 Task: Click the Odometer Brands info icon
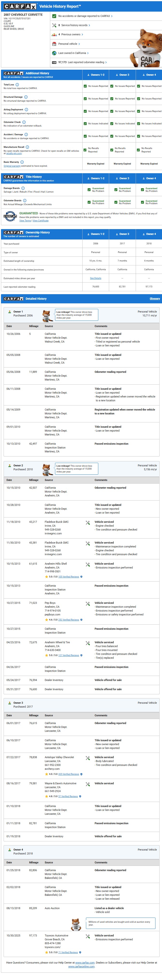pos(25,201)
